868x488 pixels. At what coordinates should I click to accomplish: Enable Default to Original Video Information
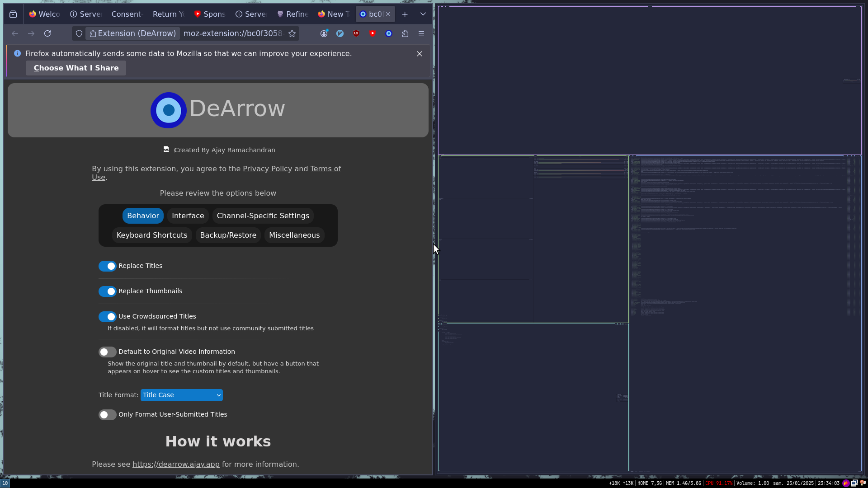[x=108, y=352]
